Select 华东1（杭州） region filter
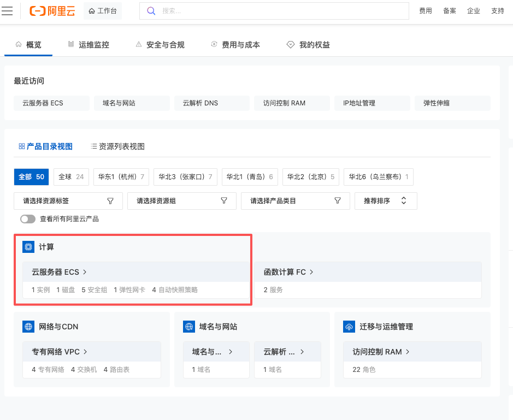Viewport: 513px width, 420px height. pos(121,177)
